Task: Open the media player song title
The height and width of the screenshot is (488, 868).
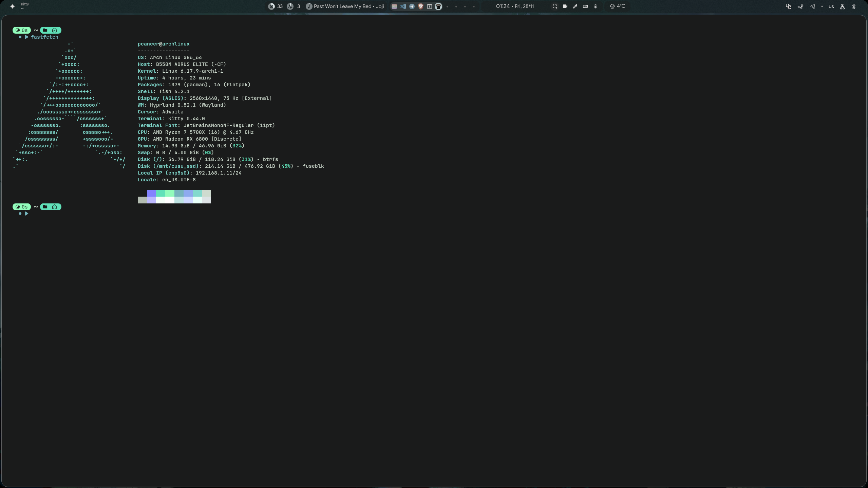Action: (x=348, y=6)
